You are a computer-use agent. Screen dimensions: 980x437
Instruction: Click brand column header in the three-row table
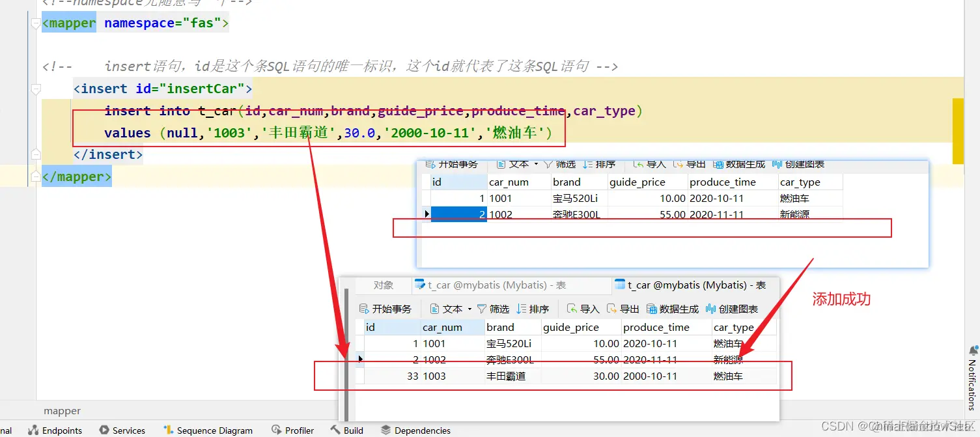(x=513, y=327)
